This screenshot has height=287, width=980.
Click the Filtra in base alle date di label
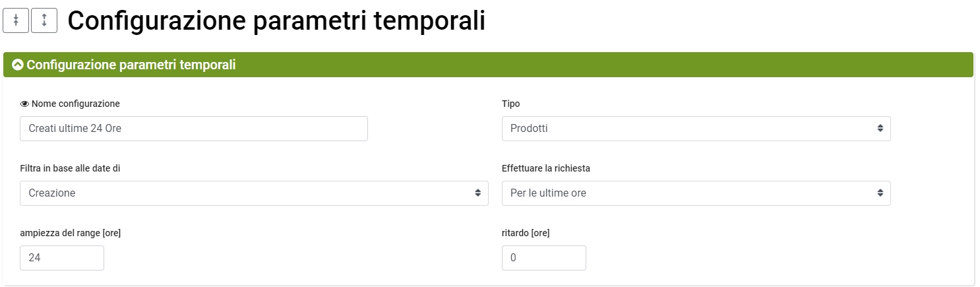[x=71, y=168]
